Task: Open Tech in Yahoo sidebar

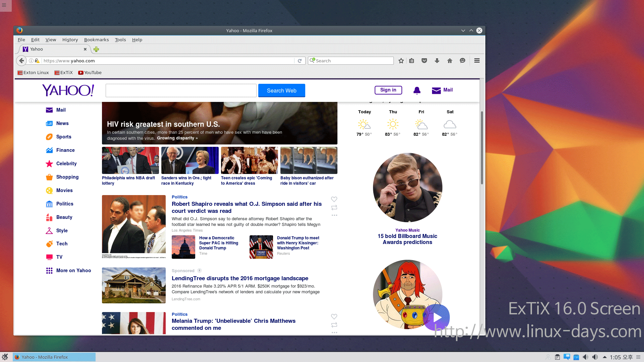Action: [x=57, y=244]
